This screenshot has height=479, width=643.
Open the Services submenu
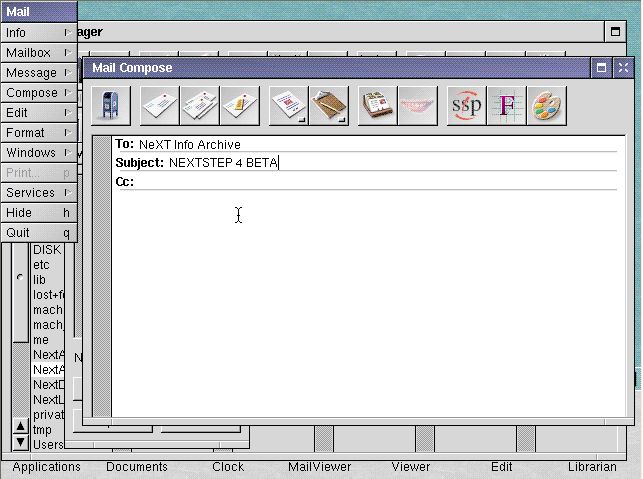(x=39, y=192)
